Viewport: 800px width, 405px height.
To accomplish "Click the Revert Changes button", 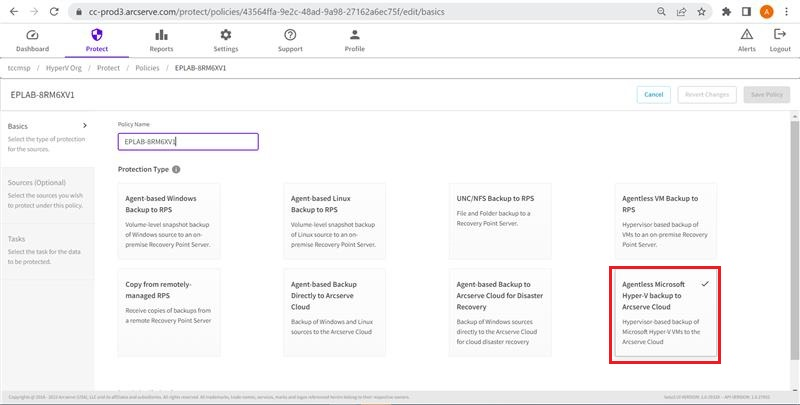I will pyautogui.click(x=707, y=94).
